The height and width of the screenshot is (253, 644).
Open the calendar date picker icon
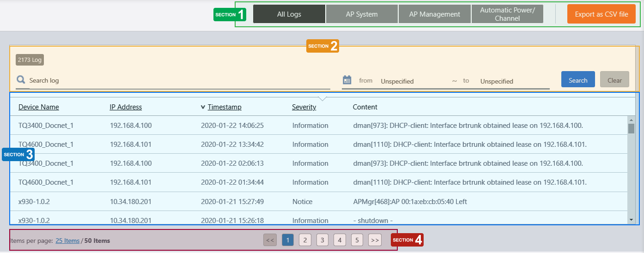pos(347,80)
